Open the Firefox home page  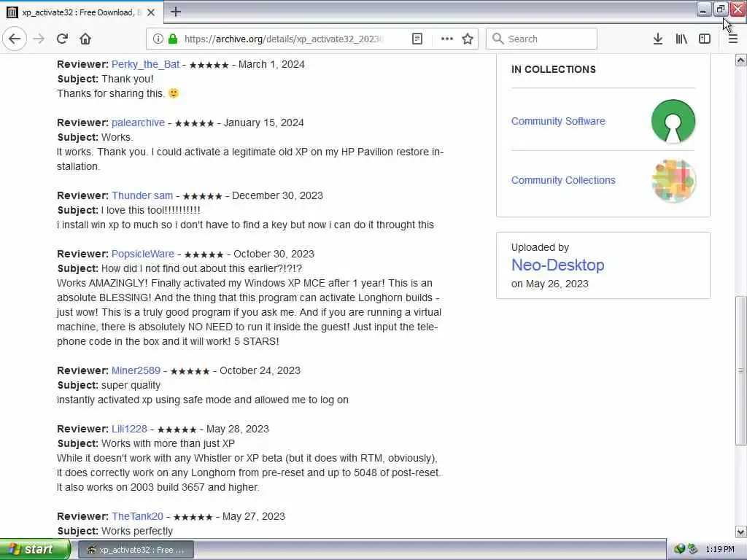(x=85, y=39)
